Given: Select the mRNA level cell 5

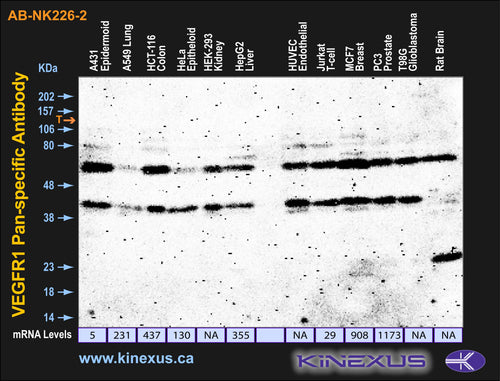Looking at the screenshot, I should [x=92, y=335].
